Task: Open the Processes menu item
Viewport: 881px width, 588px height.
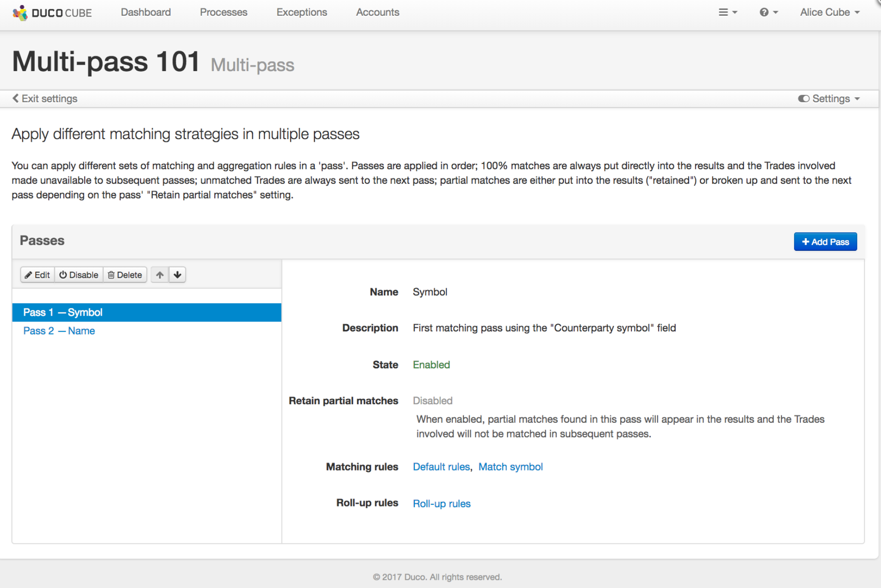Action: coord(223,13)
